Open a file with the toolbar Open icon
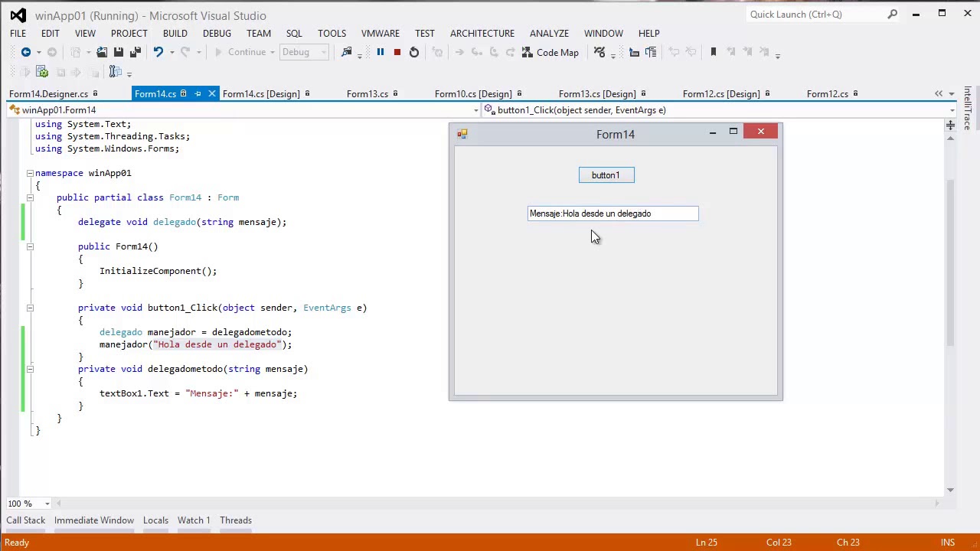The image size is (980, 551). [102, 52]
